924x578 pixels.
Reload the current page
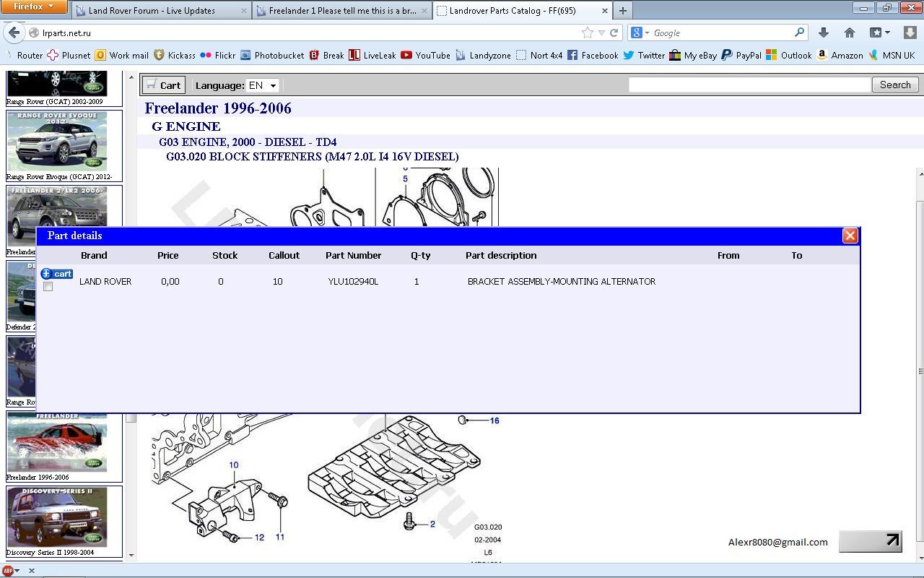point(614,33)
